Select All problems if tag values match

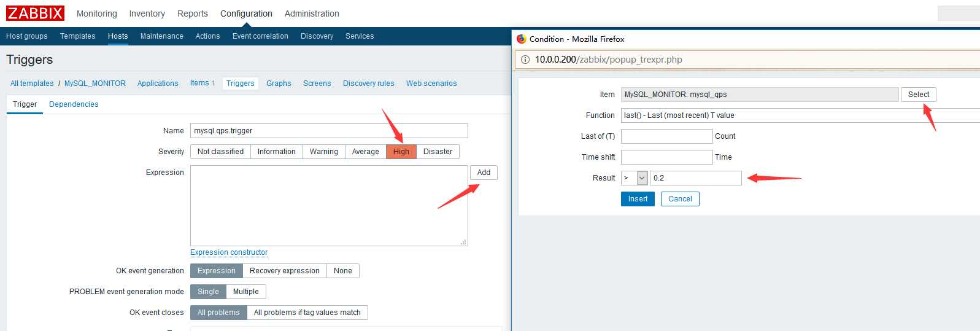[307, 313]
